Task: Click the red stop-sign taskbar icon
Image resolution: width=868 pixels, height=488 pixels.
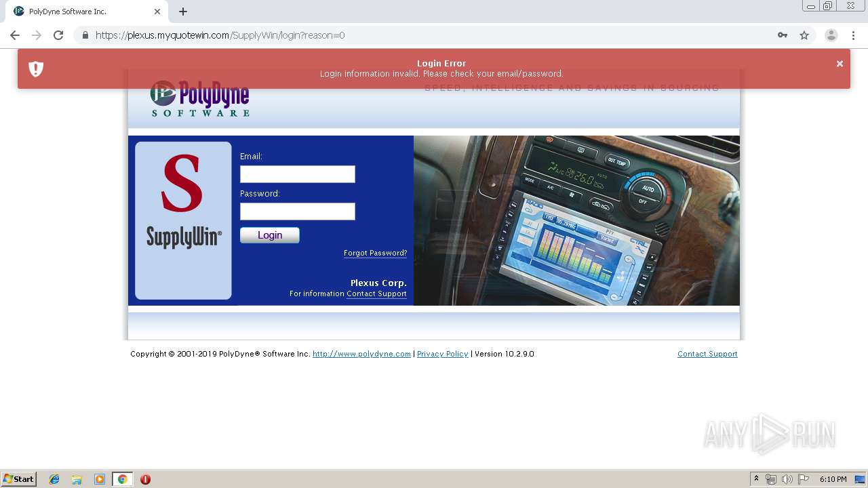Action: pos(145,479)
